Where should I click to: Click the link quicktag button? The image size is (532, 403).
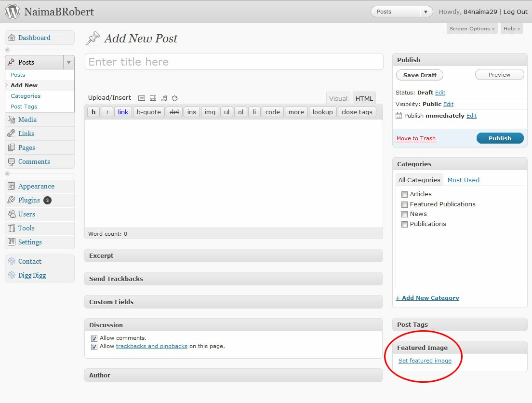click(x=123, y=112)
